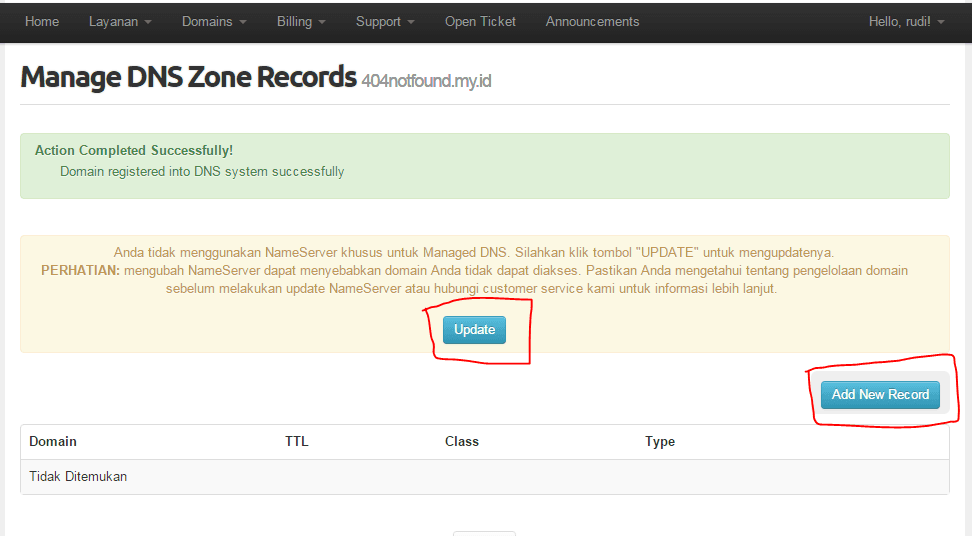The width and height of the screenshot is (972, 536).
Task: Expand the Support dropdown menu
Action: (385, 22)
